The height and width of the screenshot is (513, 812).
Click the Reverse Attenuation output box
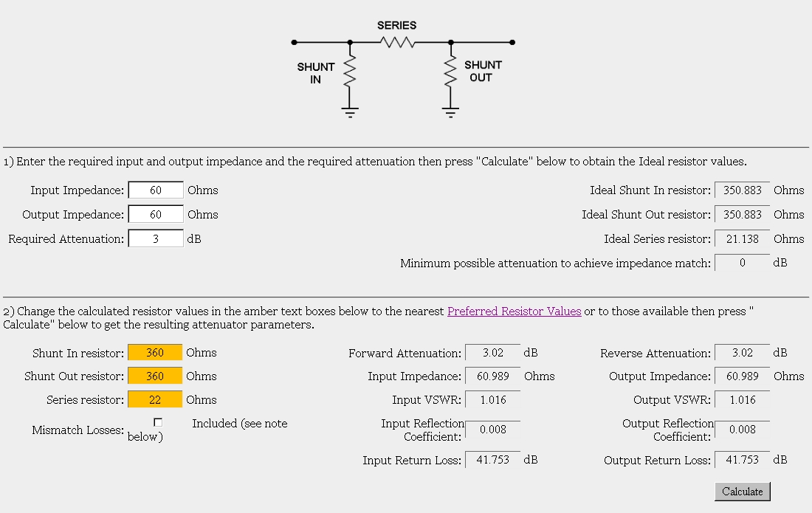742,353
